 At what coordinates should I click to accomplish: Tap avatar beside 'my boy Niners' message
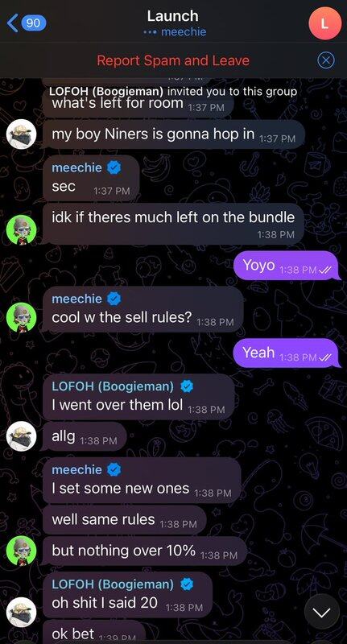[x=22, y=134]
